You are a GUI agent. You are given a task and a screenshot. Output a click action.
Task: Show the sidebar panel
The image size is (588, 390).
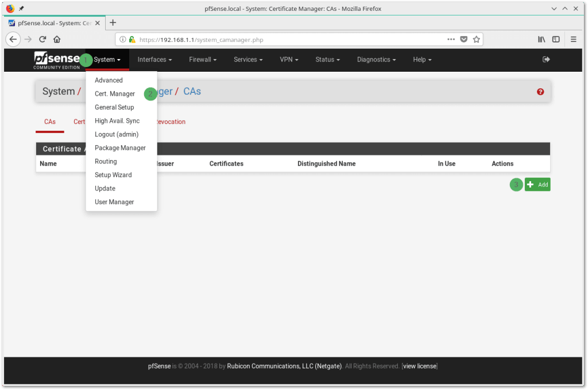pyautogui.click(x=556, y=40)
